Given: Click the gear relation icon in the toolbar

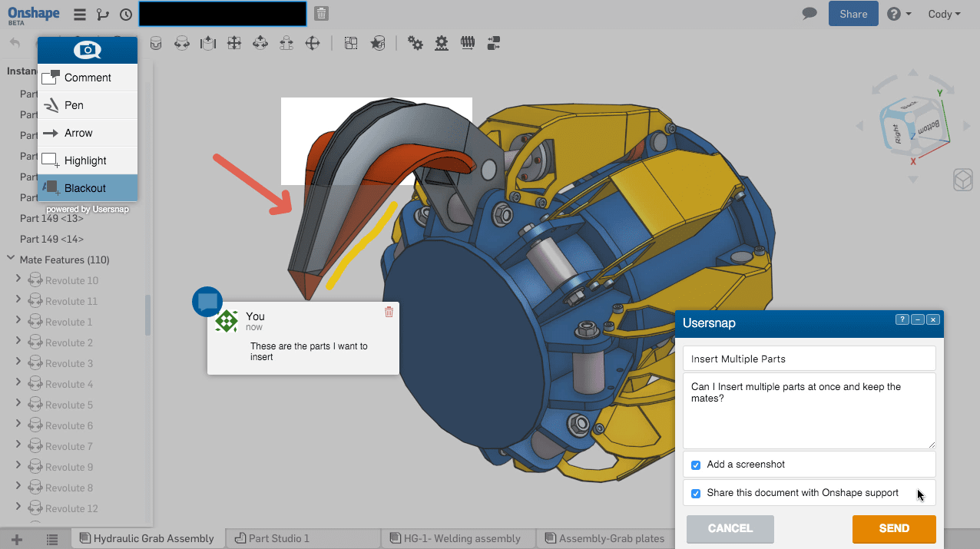Looking at the screenshot, I should click(416, 43).
